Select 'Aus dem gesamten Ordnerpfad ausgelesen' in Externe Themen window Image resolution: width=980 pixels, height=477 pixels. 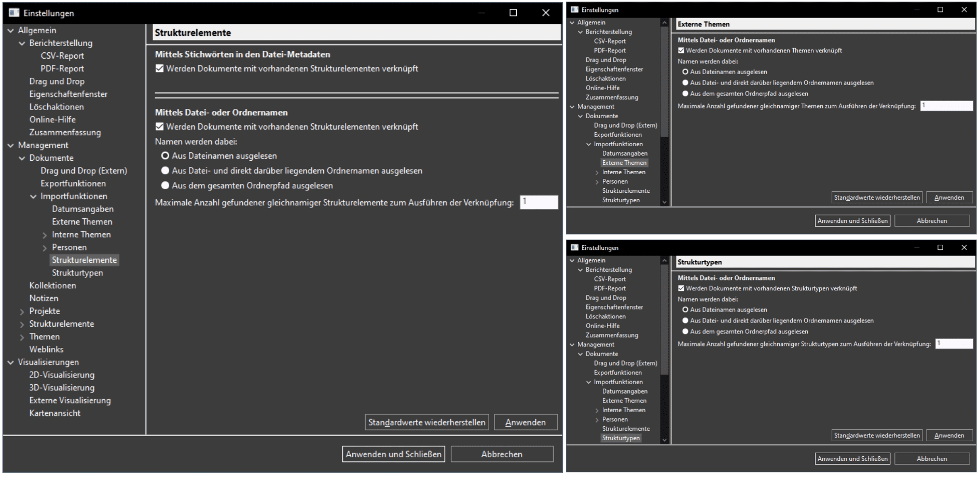click(x=685, y=93)
